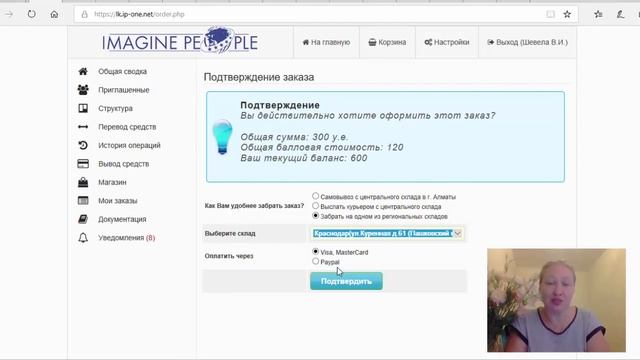Select Самовывоз с центрального склада option
Screen dimensions: 640x360
(x=316, y=196)
